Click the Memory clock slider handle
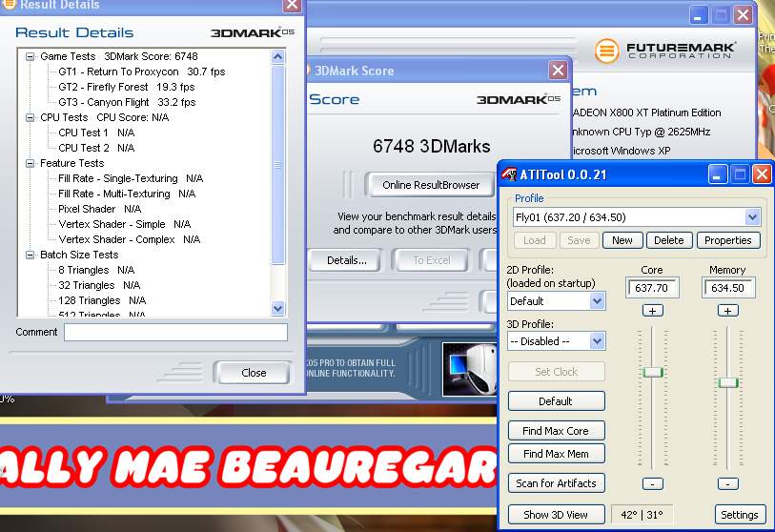Image resolution: width=775 pixels, height=532 pixels. [x=728, y=382]
